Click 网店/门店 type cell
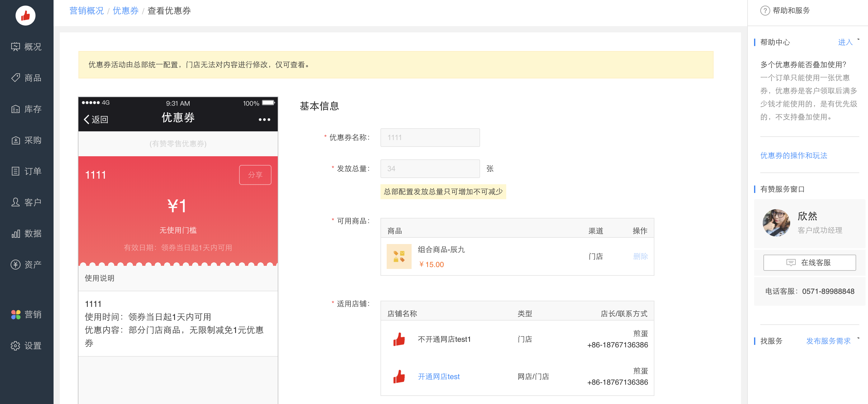The width and height of the screenshot is (868, 404). click(533, 376)
